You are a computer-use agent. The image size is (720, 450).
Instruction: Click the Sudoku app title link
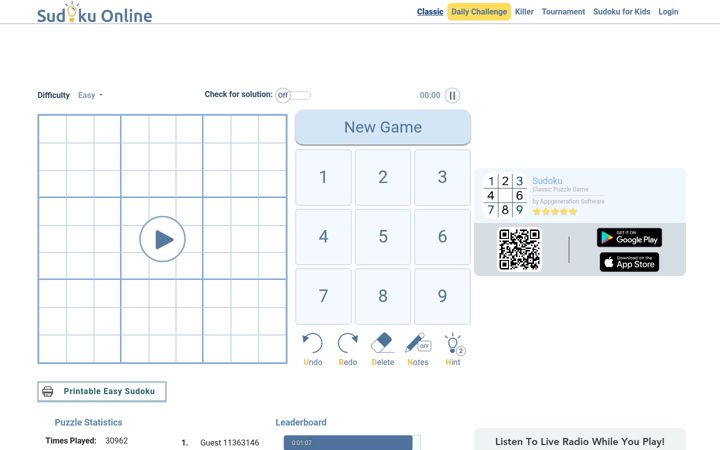tap(547, 181)
